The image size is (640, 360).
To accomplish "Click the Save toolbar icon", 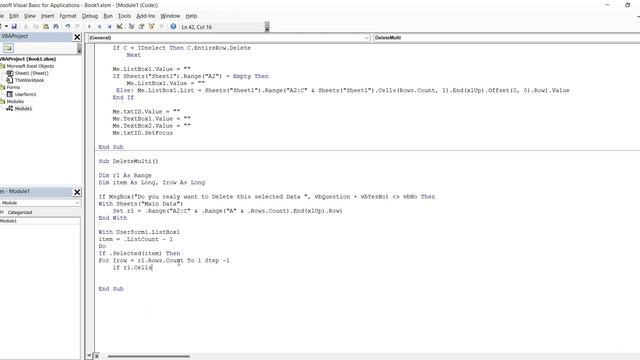I will tap(14, 27).
